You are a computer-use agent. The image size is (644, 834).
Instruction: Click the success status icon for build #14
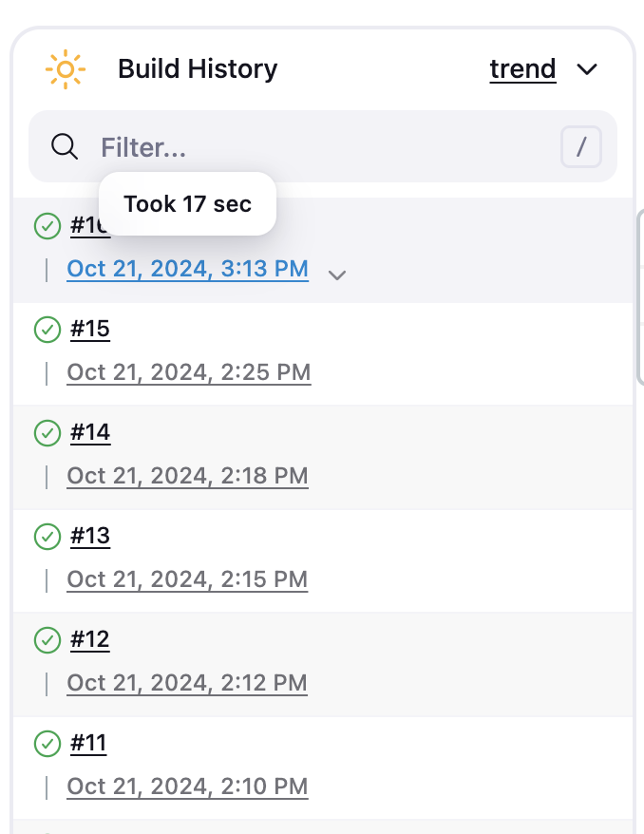[47, 433]
